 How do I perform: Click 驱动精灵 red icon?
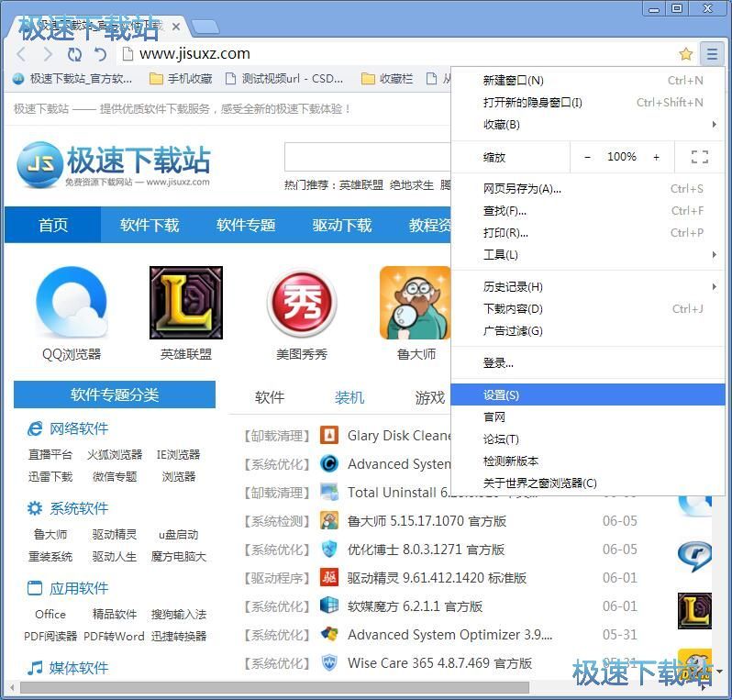pyautogui.click(x=329, y=578)
